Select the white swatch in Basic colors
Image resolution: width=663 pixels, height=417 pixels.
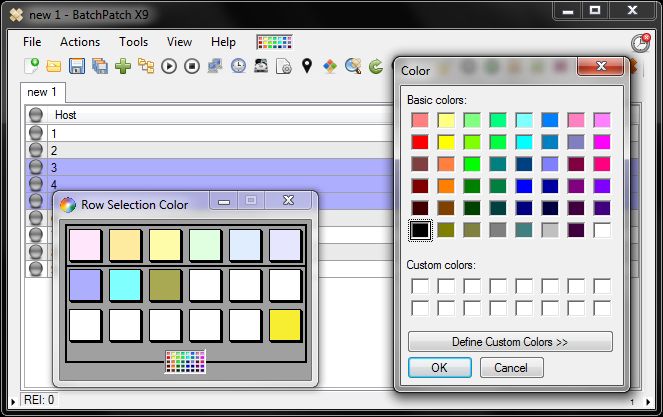coord(602,230)
